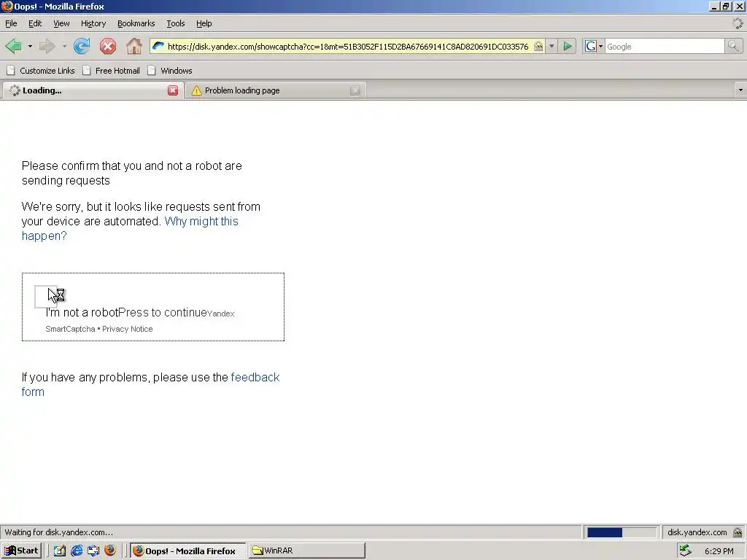
Task: Open the Privacy Notice link
Action: (127, 329)
